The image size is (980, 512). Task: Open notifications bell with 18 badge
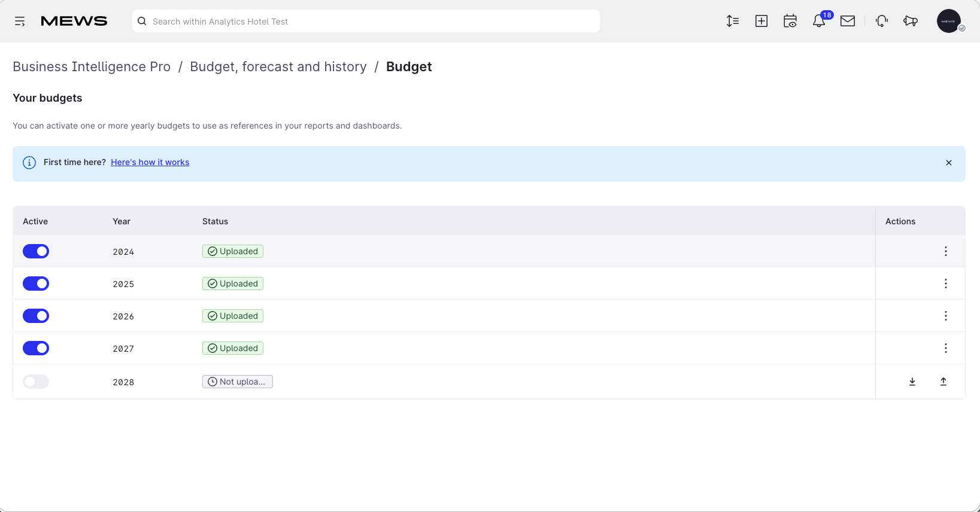(x=819, y=21)
